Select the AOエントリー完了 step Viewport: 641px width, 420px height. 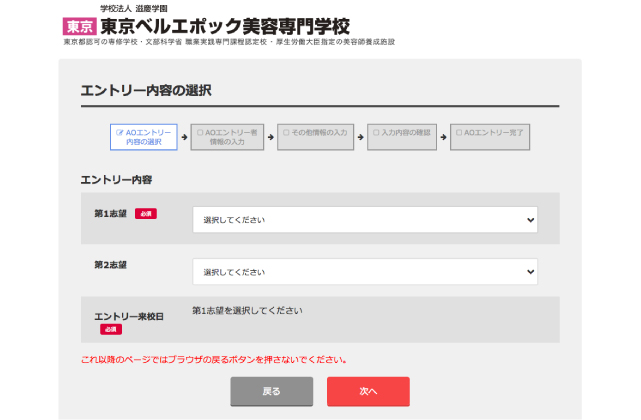tap(490, 137)
